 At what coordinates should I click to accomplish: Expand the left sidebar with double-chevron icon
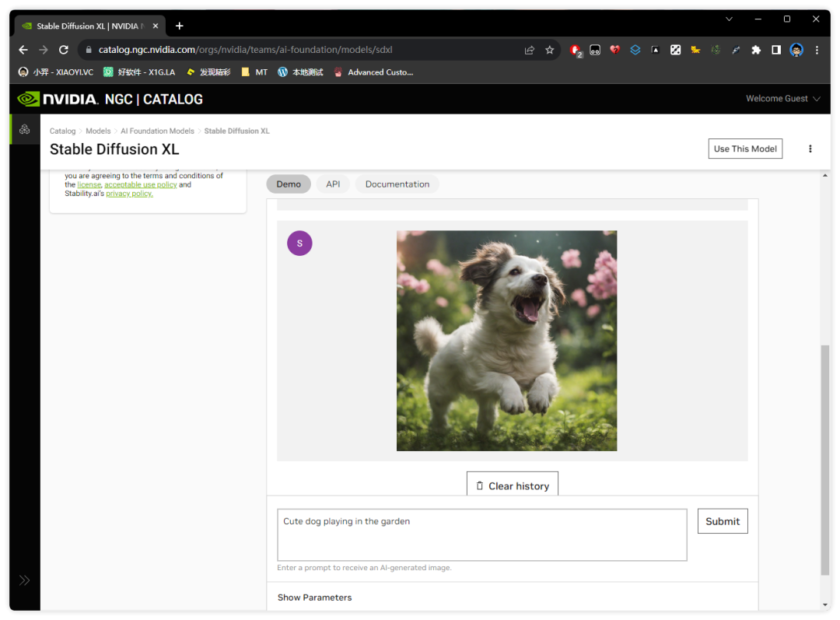pos(25,580)
